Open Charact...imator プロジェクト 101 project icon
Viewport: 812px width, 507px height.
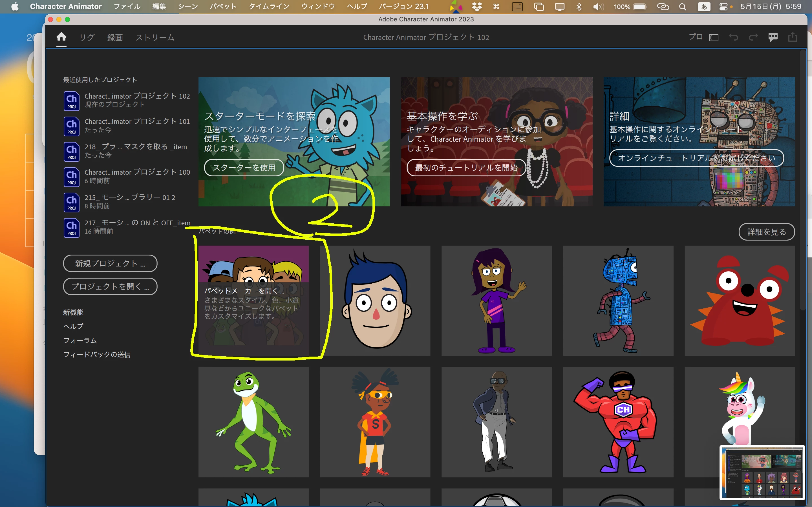pyautogui.click(x=71, y=126)
